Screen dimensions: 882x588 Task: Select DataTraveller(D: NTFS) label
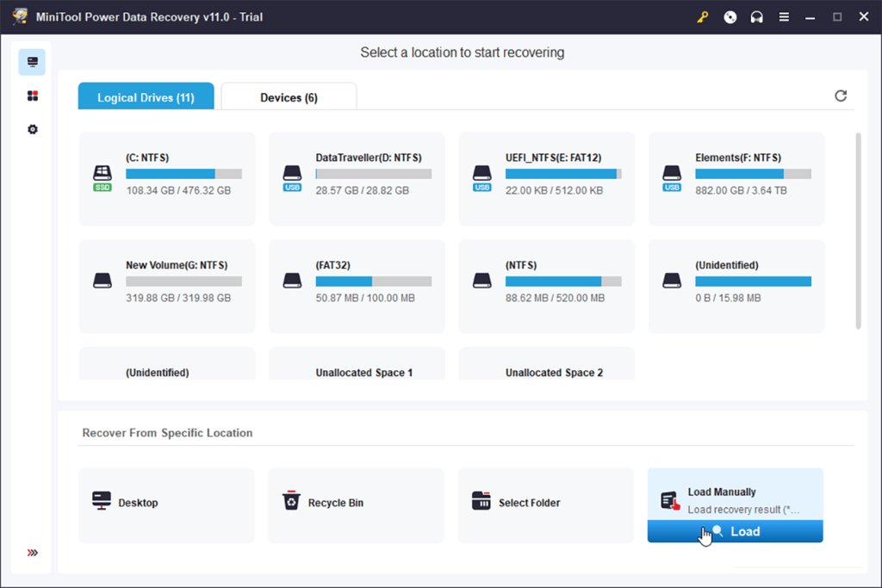click(x=369, y=158)
